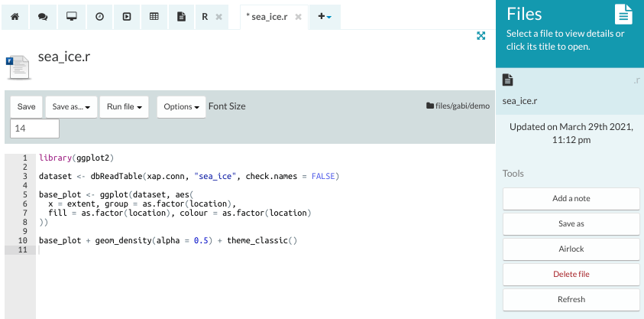Toggle fullscreen with expand arrows icon
Image resolution: width=644 pixels, height=319 pixels.
click(x=481, y=36)
